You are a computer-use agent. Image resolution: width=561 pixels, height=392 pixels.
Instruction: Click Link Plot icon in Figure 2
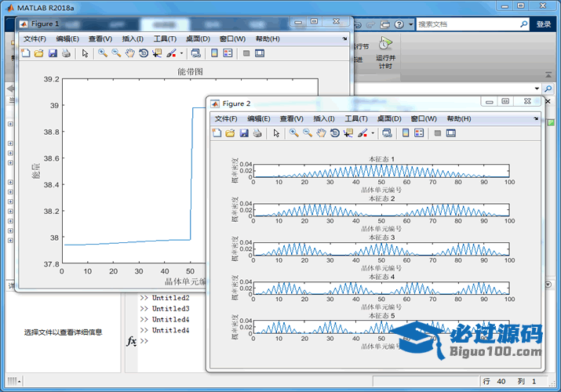click(387, 133)
